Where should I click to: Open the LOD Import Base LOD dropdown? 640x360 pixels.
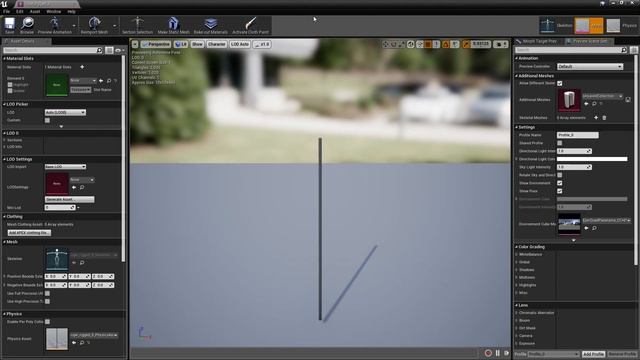(x=65, y=167)
